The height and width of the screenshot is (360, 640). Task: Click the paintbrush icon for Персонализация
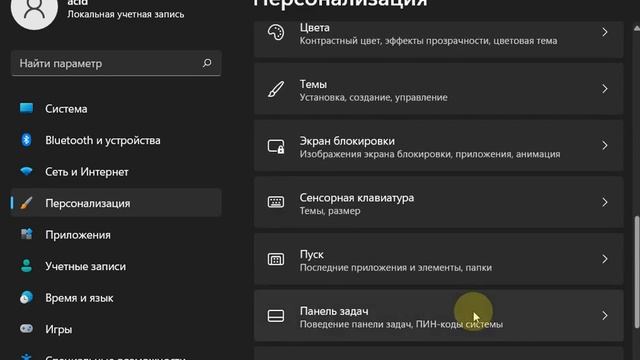pyautogui.click(x=27, y=203)
